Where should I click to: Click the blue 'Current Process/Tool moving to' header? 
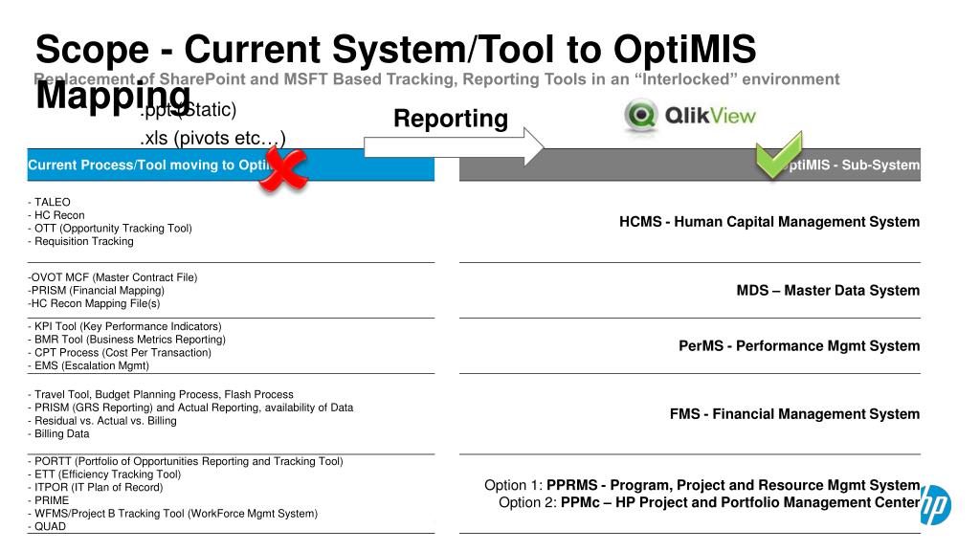click(x=231, y=165)
